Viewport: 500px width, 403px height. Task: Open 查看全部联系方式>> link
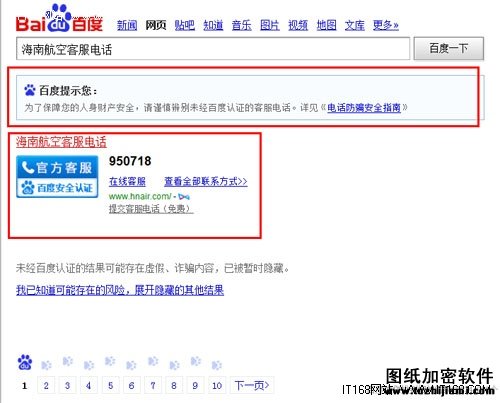pyautogui.click(x=206, y=181)
